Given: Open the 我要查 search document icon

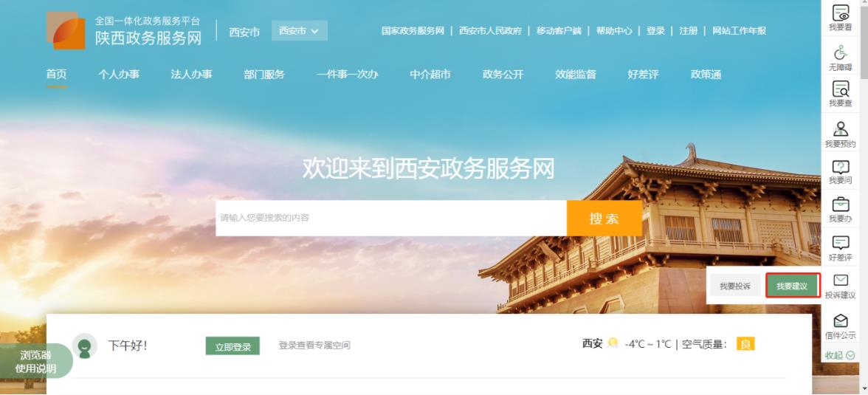Looking at the screenshot, I should pos(840,89).
